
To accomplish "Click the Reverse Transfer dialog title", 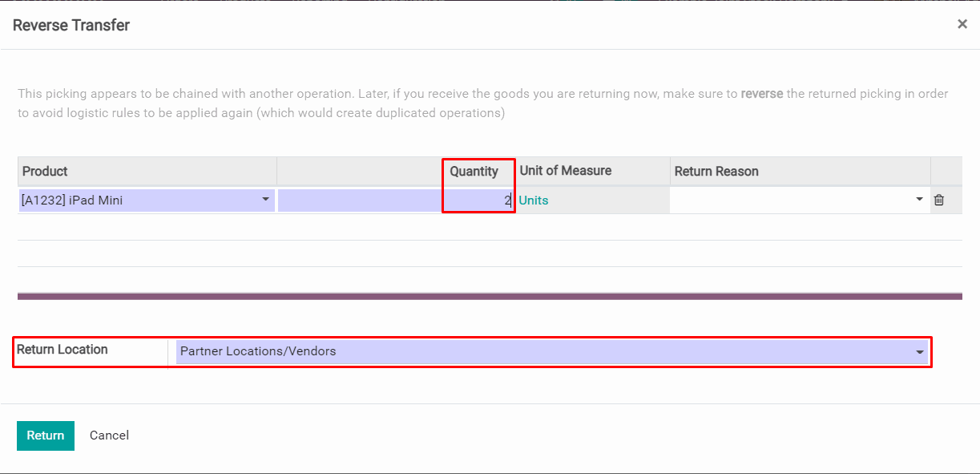I will [71, 25].
